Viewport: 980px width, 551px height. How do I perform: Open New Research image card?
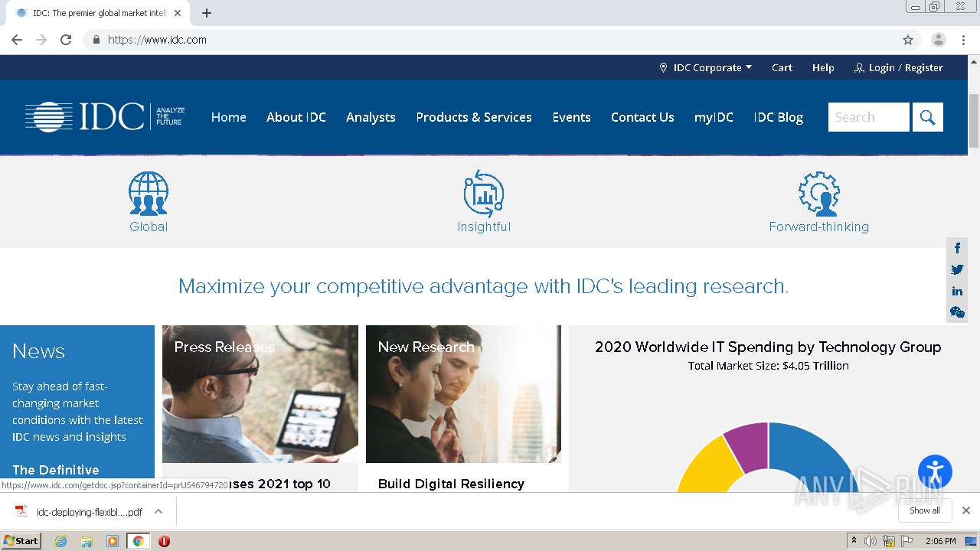(x=463, y=394)
